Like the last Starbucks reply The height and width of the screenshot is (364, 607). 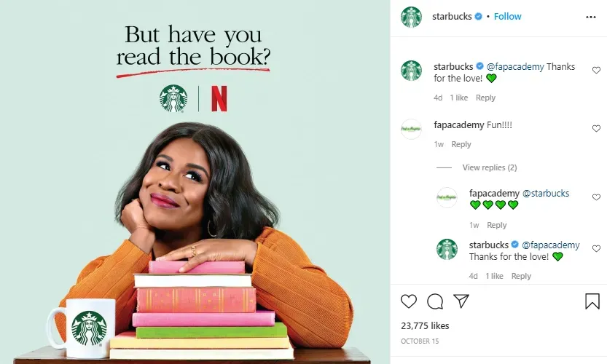click(x=596, y=249)
